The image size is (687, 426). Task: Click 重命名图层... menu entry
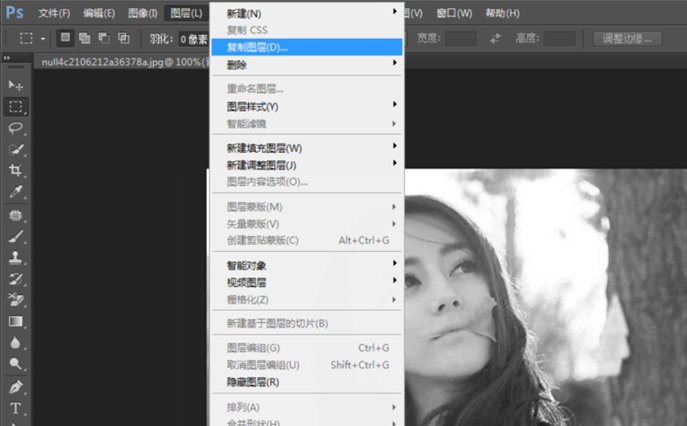coord(307,89)
